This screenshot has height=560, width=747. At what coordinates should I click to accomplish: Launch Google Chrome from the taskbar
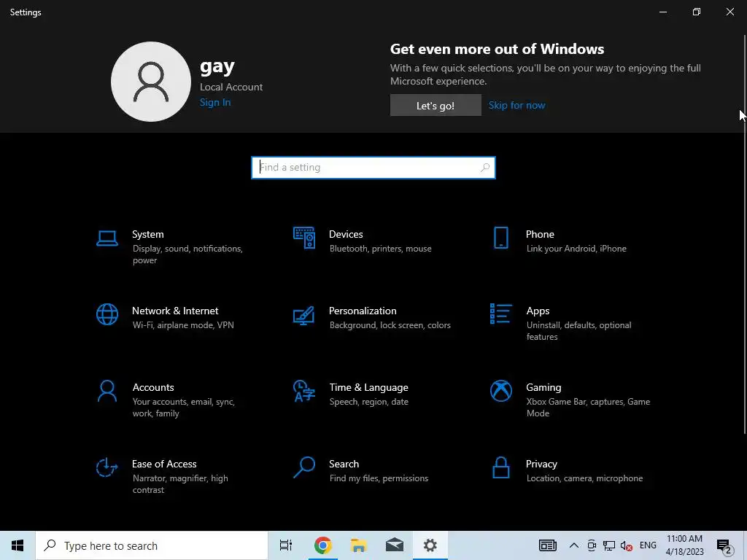pos(322,545)
